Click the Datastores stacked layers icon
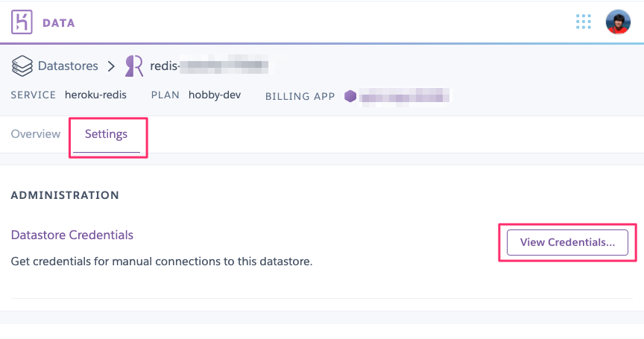The height and width of the screenshot is (339, 644). pyautogui.click(x=22, y=66)
